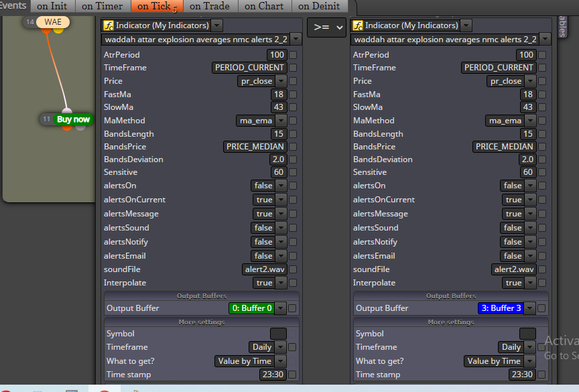Image resolution: width=579 pixels, height=392 pixels.
Task: Open the >= comparison operator dropdown
Action: click(x=327, y=27)
